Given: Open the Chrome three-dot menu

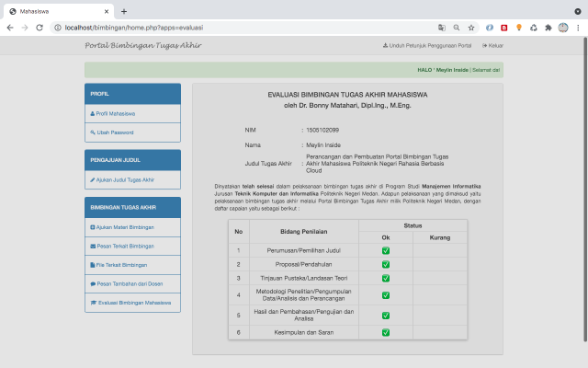Looking at the screenshot, I should click(577, 28).
